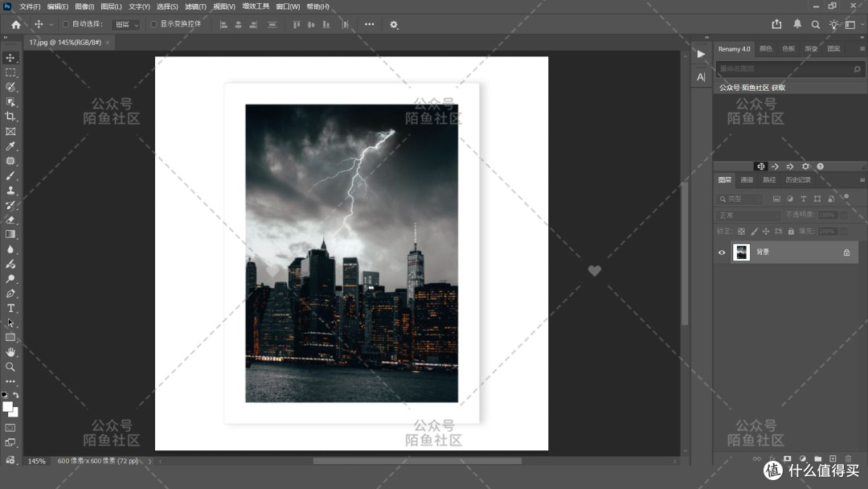Open the 滤镜(T) menu
This screenshot has height=489, width=868.
click(195, 6)
